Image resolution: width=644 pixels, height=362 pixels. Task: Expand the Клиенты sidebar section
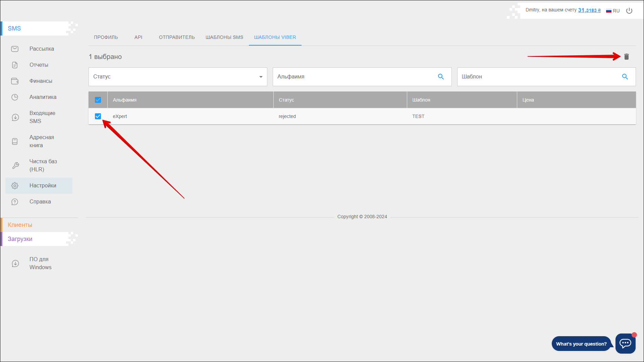[20, 225]
